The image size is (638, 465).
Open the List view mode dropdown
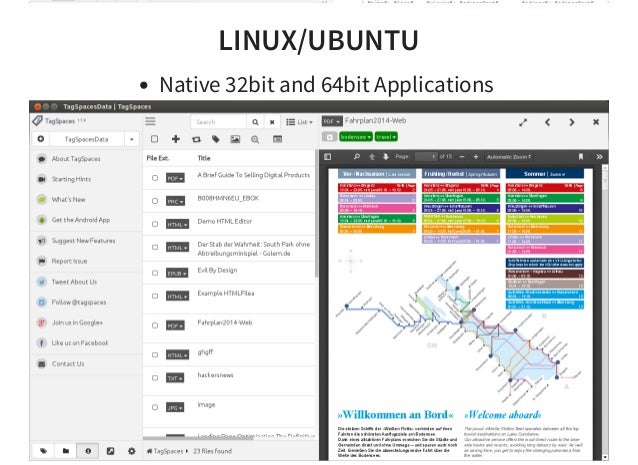point(301,121)
